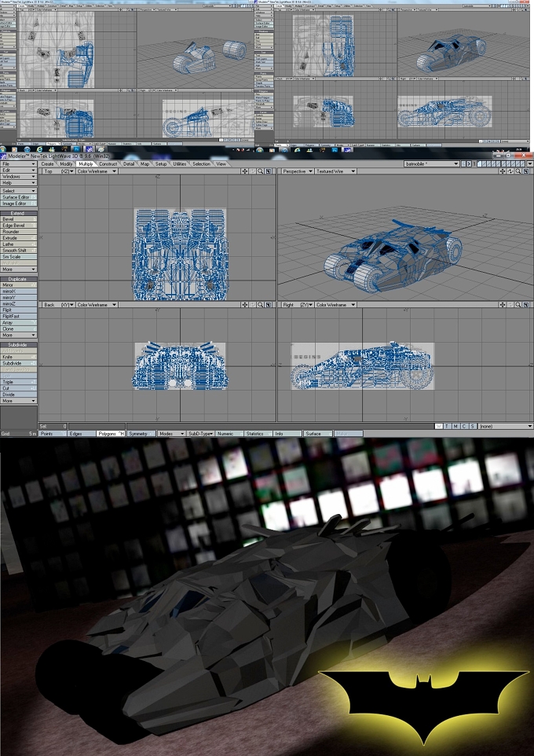Maximize the Top viewport with its corner icon

269,171
